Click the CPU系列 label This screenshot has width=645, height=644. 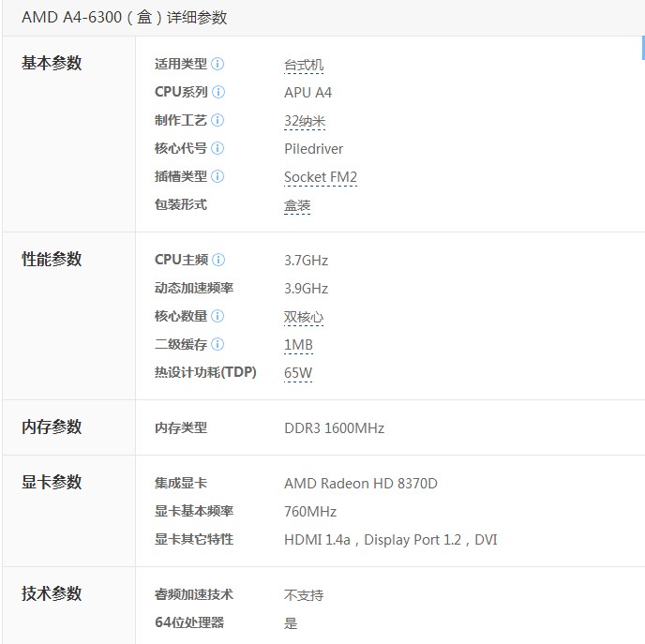point(181,92)
